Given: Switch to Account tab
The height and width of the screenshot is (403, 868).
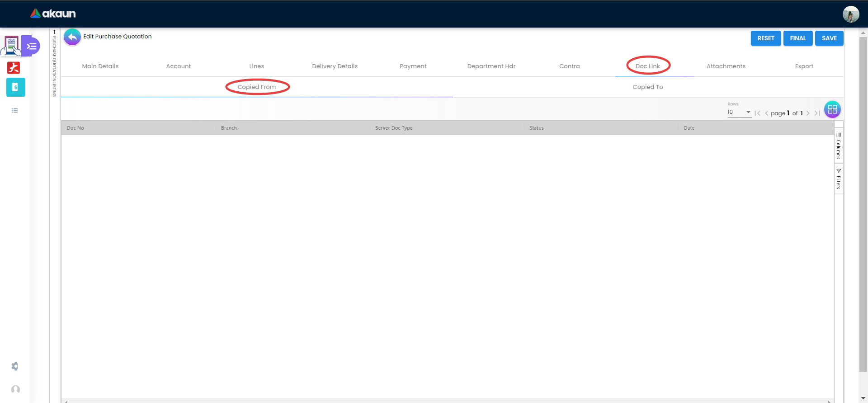Looking at the screenshot, I should point(179,66).
